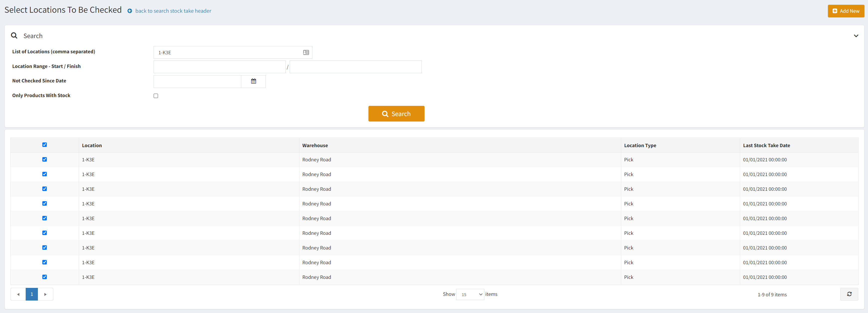Click the magnifier icon next to Search header

tap(14, 35)
